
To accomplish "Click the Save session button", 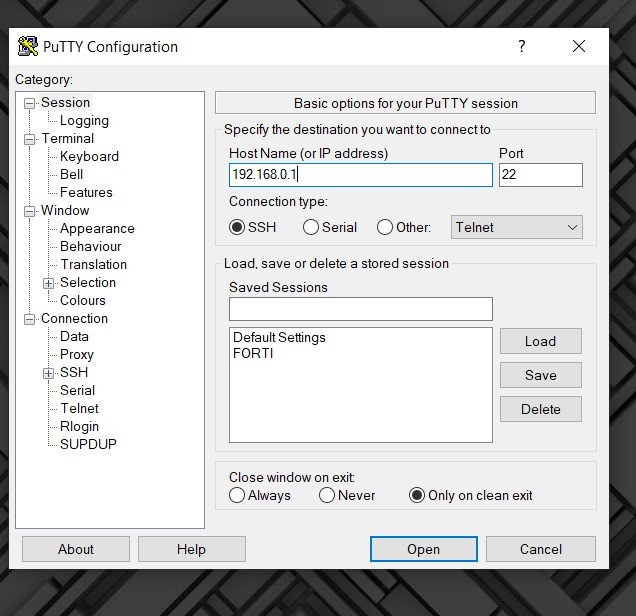I will tap(541, 375).
